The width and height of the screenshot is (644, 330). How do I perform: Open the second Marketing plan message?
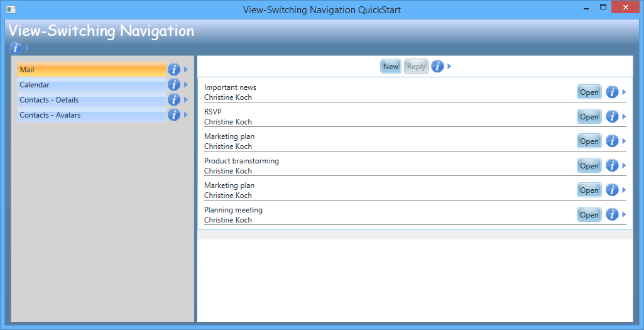click(x=589, y=190)
